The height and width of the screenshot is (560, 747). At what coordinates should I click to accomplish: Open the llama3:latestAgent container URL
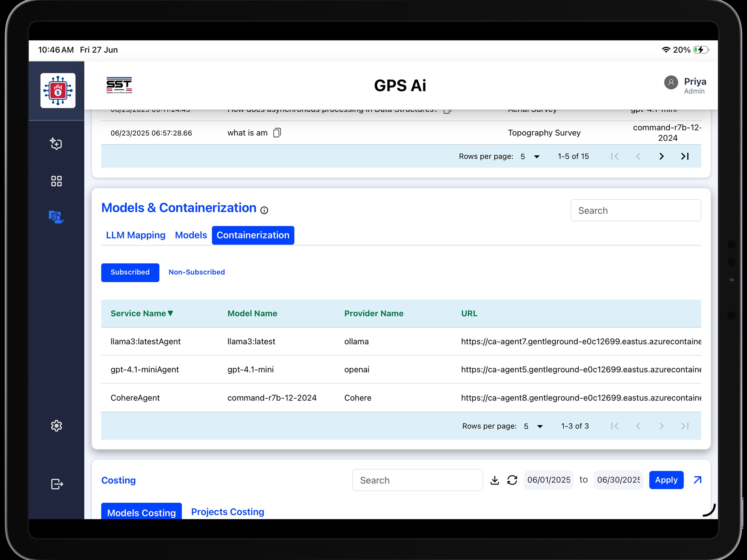tap(581, 341)
